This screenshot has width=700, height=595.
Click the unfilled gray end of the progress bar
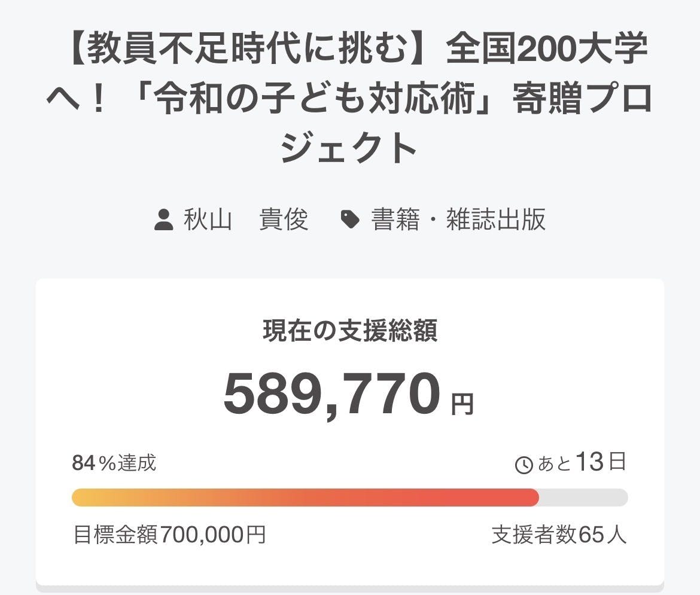(x=583, y=498)
